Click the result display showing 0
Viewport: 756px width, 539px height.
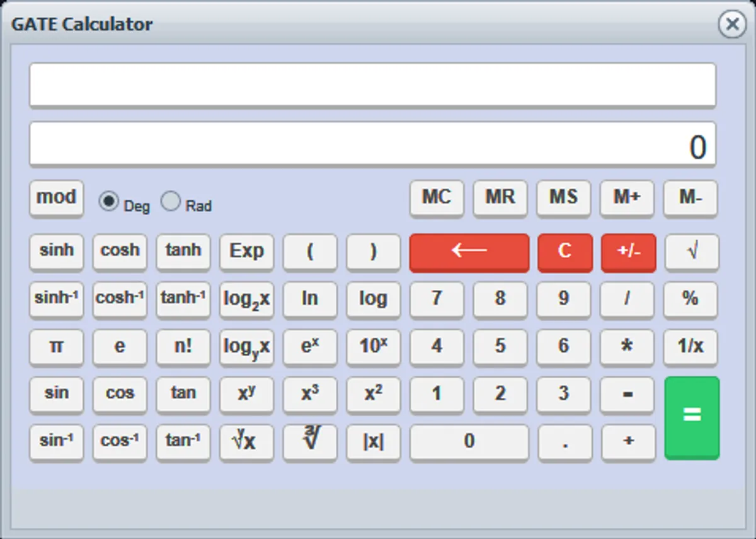click(x=372, y=144)
